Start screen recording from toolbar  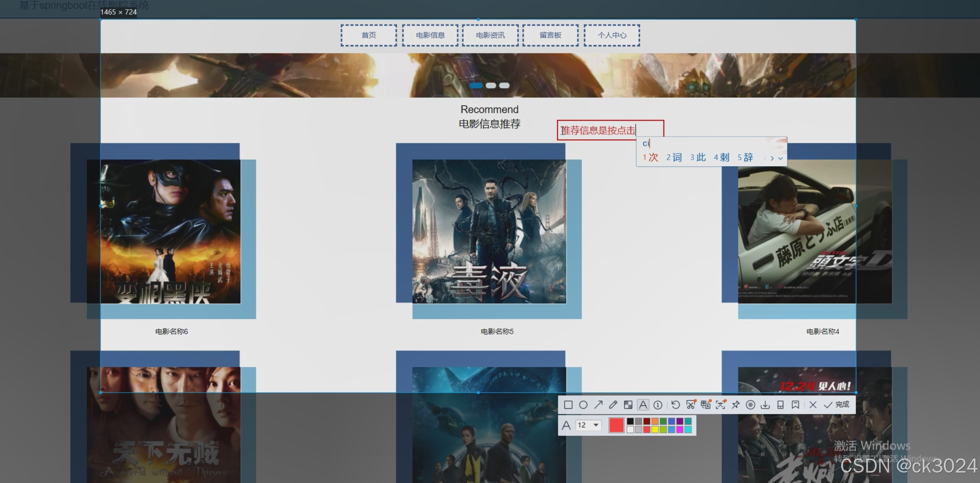(x=751, y=405)
